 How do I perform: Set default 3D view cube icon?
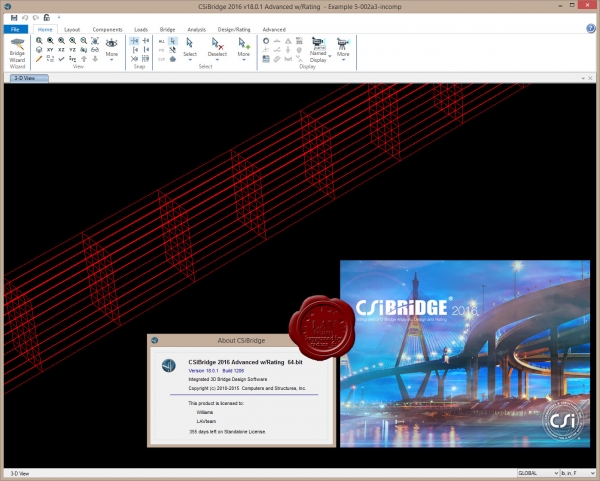tap(39, 50)
